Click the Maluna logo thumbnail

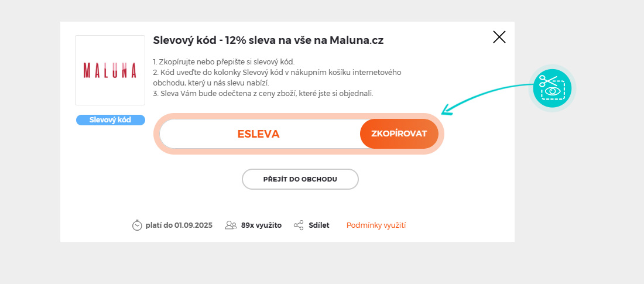pos(110,70)
